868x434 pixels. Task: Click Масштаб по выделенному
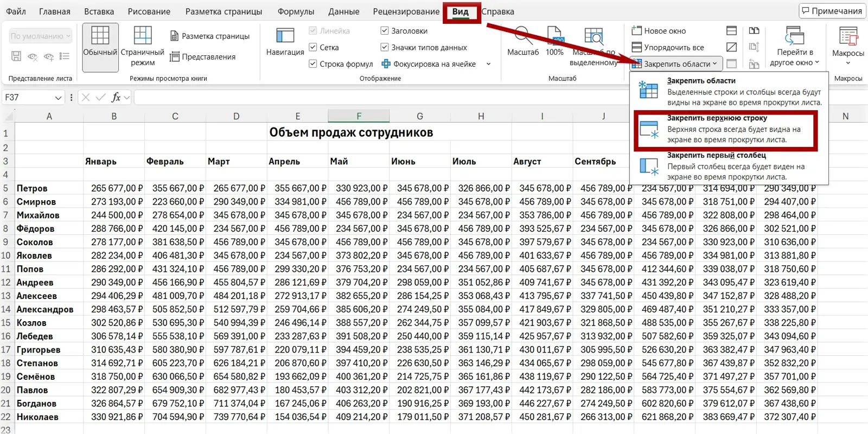click(593, 47)
